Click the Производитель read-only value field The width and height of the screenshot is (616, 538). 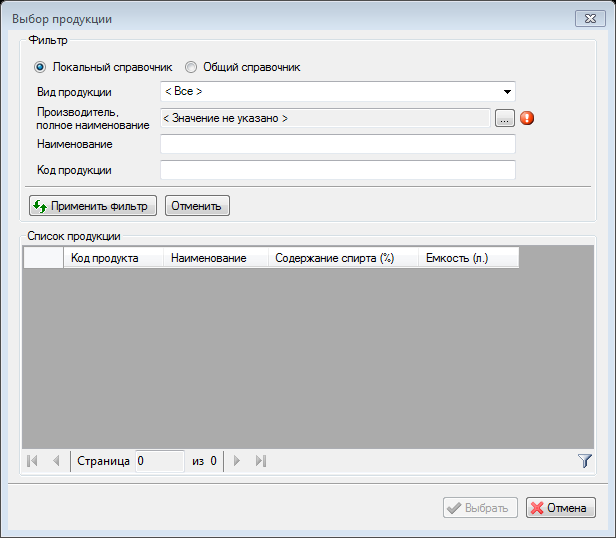325,118
